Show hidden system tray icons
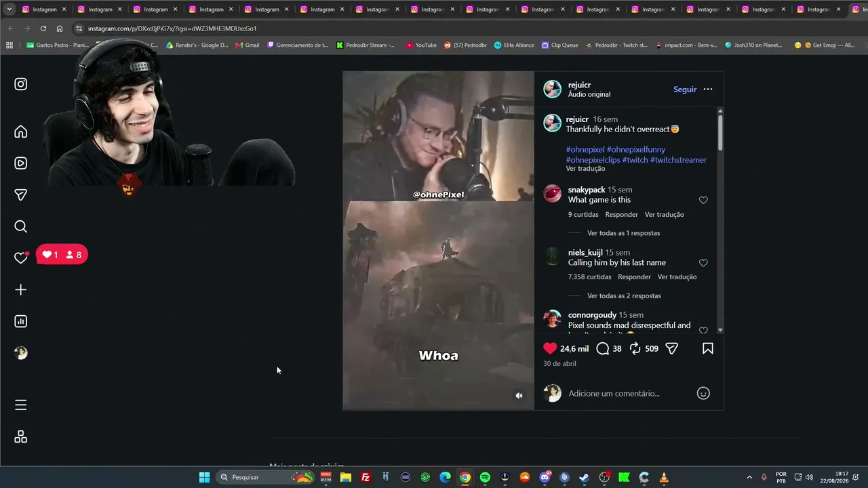868x488 pixels. point(749,477)
